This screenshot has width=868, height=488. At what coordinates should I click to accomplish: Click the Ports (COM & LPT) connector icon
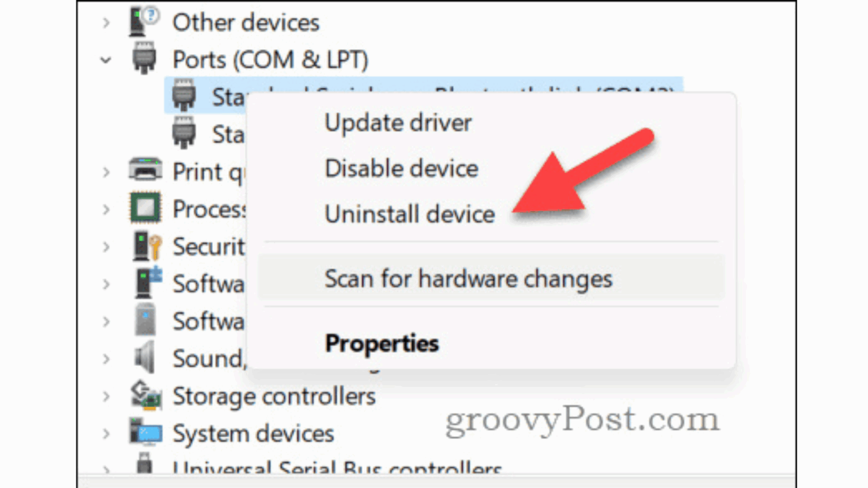pos(144,58)
